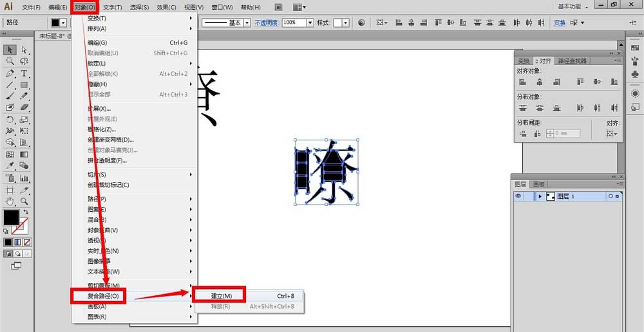644x332 pixels.
Task: Open 编辑(E) menu
Action: [x=57, y=7]
